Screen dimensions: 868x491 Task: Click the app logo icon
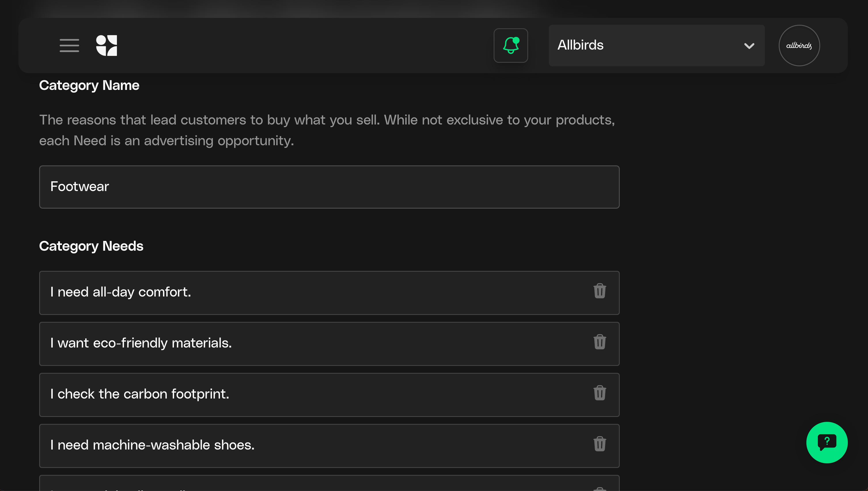(x=107, y=46)
